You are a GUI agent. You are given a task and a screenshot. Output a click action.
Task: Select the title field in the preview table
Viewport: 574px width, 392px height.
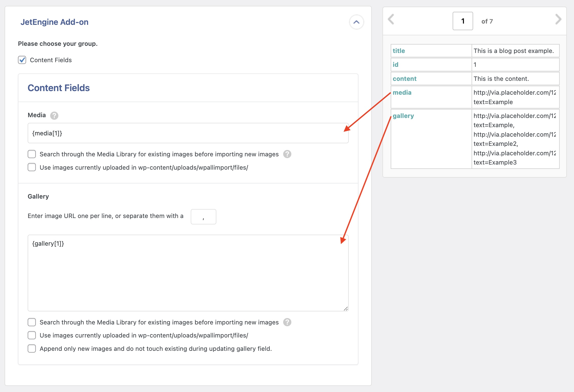(398, 51)
